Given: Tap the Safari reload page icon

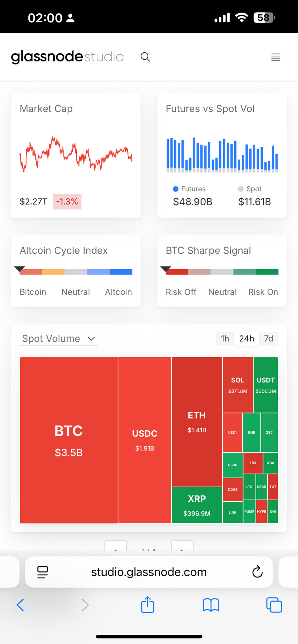Looking at the screenshot, I should (257, 572).
